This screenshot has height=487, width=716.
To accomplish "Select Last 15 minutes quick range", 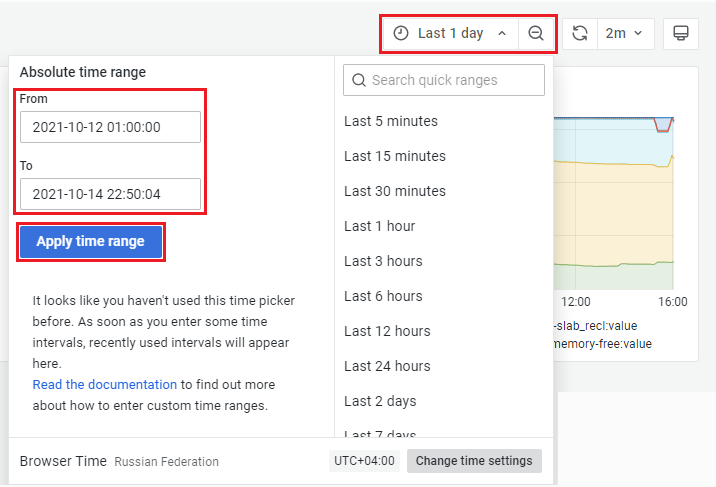I will (x=395, y=156).
